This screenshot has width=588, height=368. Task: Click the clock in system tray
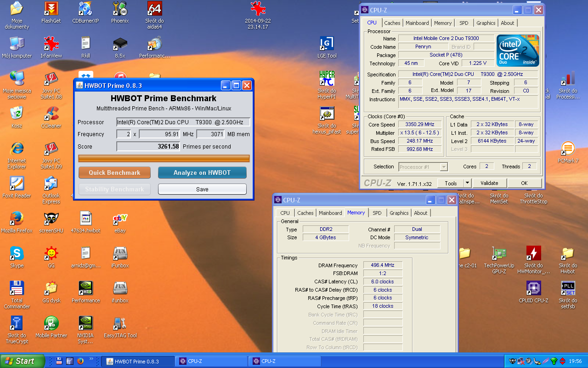coord(575,361)
